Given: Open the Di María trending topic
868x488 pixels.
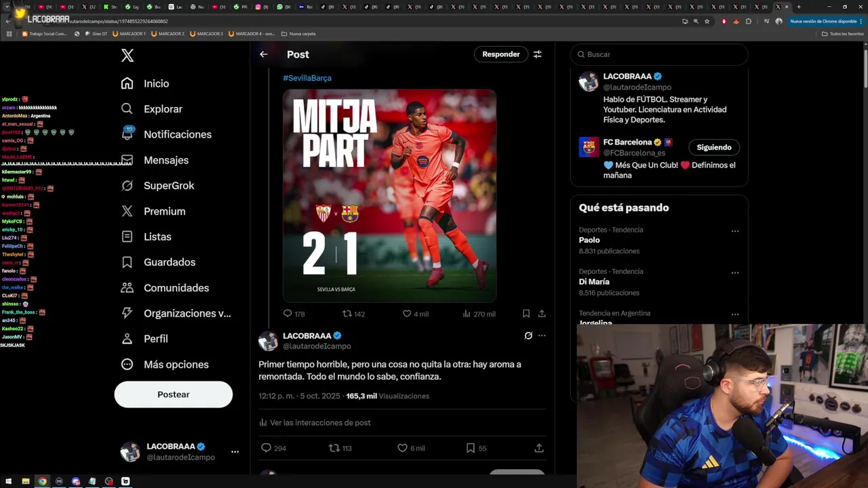Looking at the screenshot, I should tap(594, 282).
